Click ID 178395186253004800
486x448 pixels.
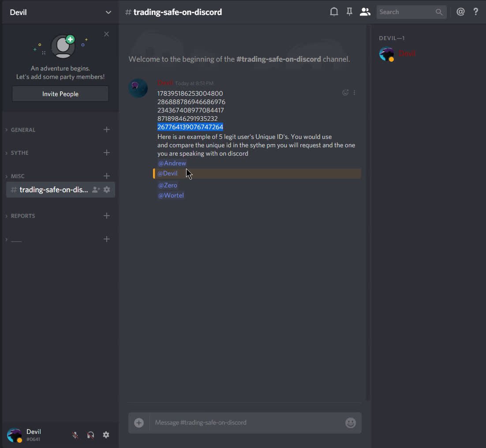(x=190, y=93)
